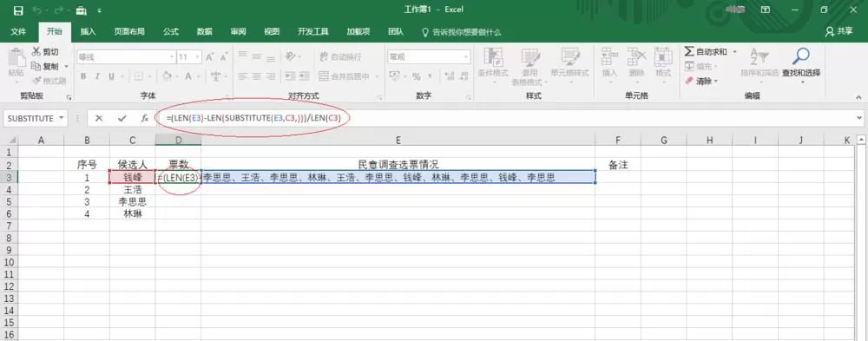Open Find and Select magnifier tool
The height and width of the screenshot is (341, 868).
pos(800,56)
